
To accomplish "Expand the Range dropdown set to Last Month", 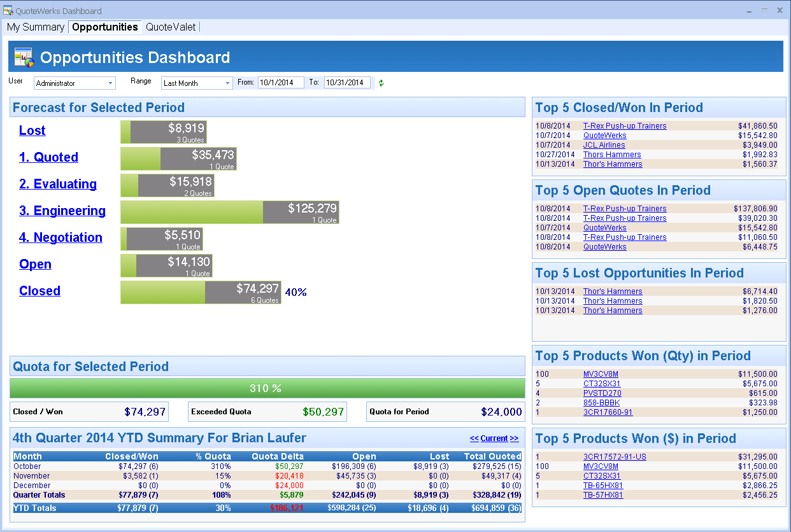I will (x=197, y=83).
